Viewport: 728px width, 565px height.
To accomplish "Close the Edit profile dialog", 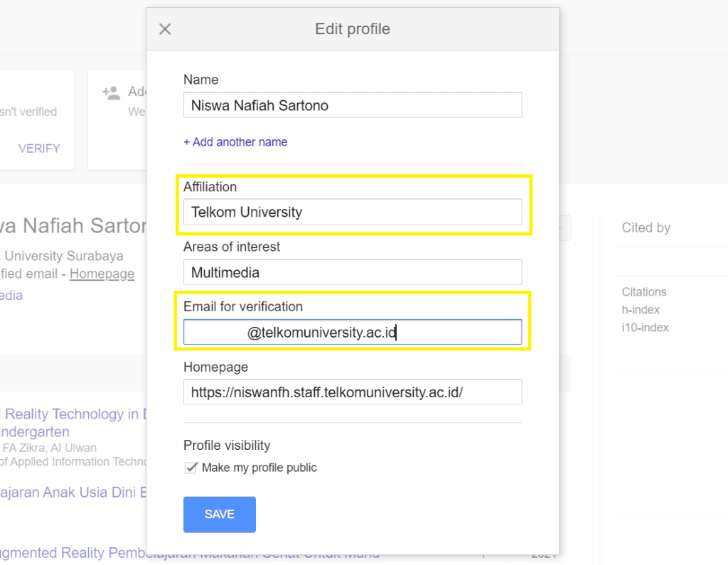I will [165, 29].
